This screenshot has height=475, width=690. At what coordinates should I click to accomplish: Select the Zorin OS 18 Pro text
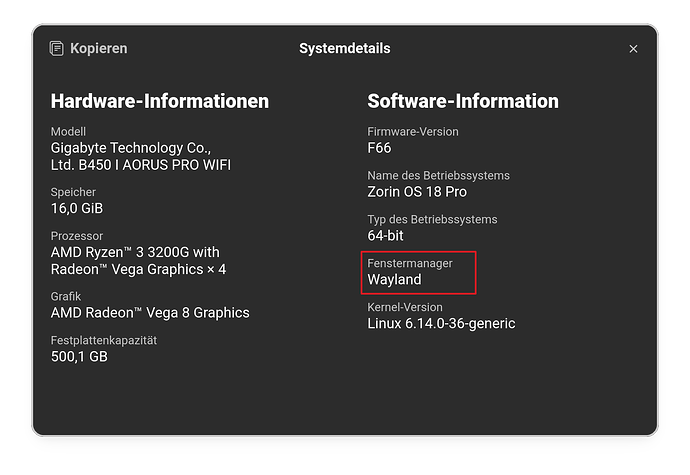(417, 191)
